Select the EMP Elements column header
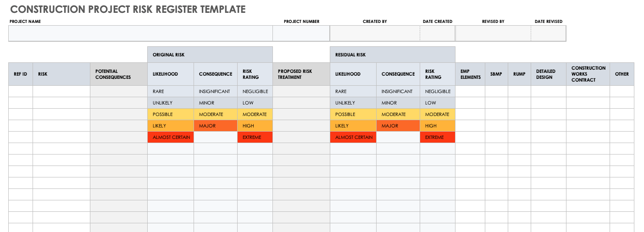Image resolution: width=644 pixels, height=232 pixels. (470, 74)
